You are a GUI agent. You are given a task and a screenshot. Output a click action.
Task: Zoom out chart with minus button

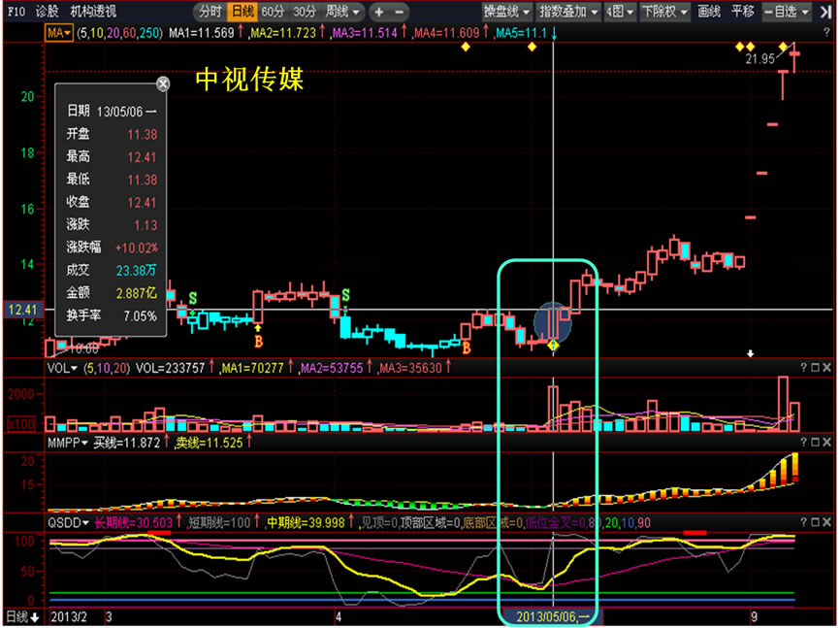tap(400, 12)
